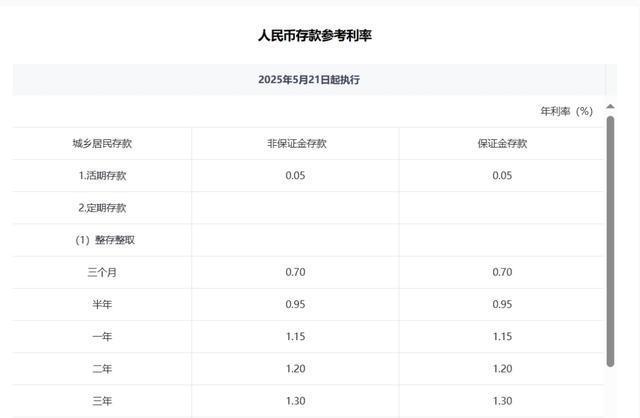Select the 0.70 rate under 保证金存款

pyautogui.click(x=502, y=272)
